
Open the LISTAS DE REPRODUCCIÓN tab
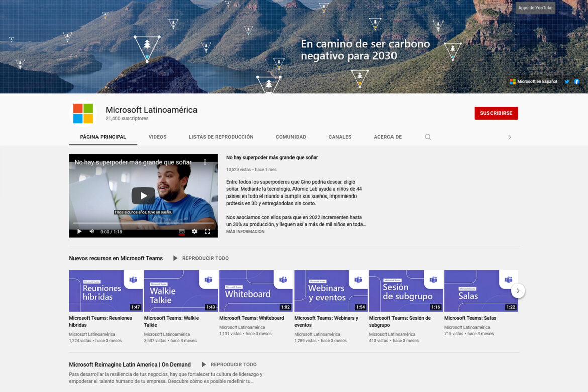(221, 137)
